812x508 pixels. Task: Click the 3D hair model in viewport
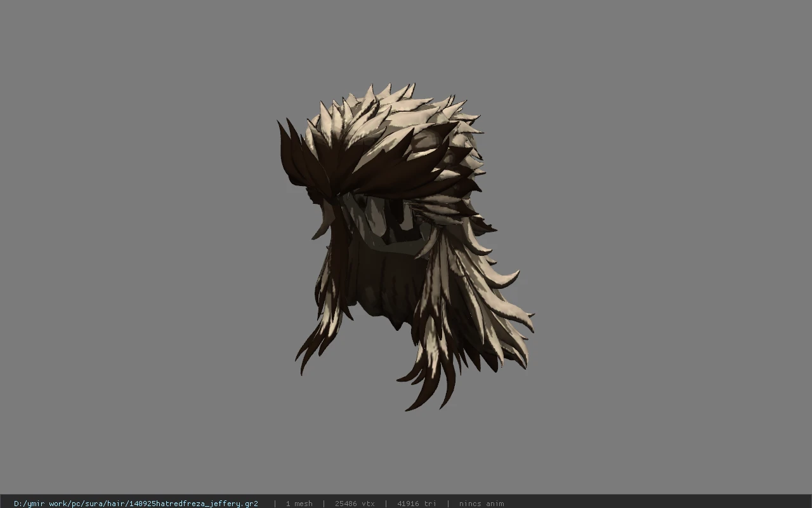tap(406, 246)
